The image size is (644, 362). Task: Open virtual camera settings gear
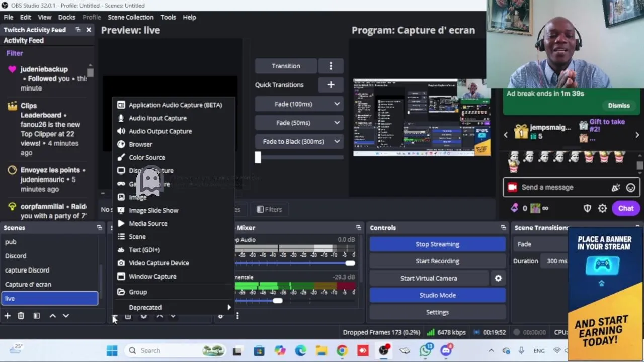498,278
